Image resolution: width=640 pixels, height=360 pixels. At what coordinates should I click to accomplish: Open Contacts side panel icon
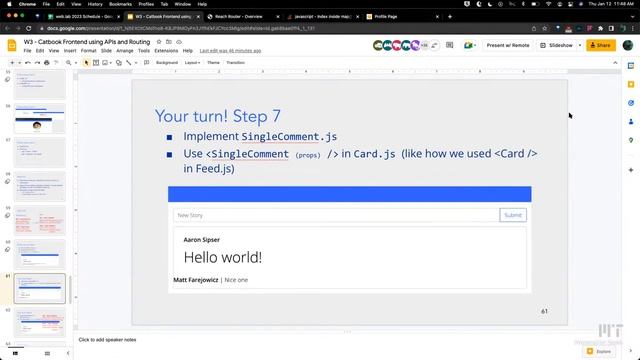631,122
